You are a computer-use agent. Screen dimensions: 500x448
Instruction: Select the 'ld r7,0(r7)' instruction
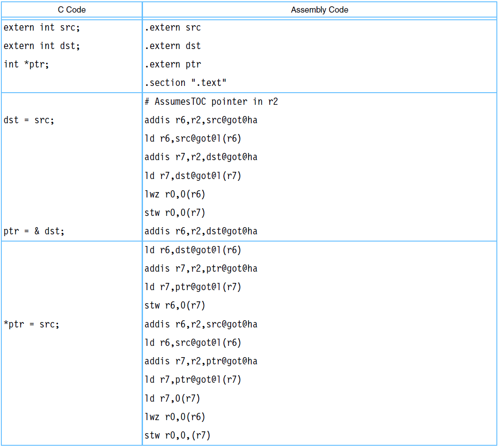pyautogui.click(x=172, y=398)
